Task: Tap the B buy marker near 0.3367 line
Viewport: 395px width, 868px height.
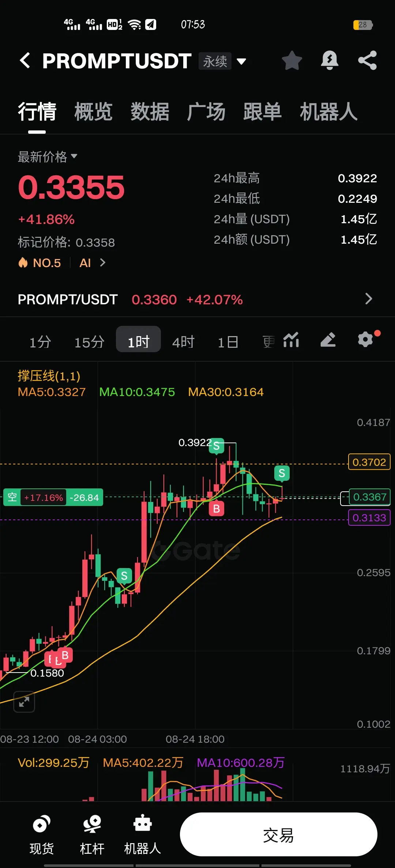Action: click(x=217, y=509)
